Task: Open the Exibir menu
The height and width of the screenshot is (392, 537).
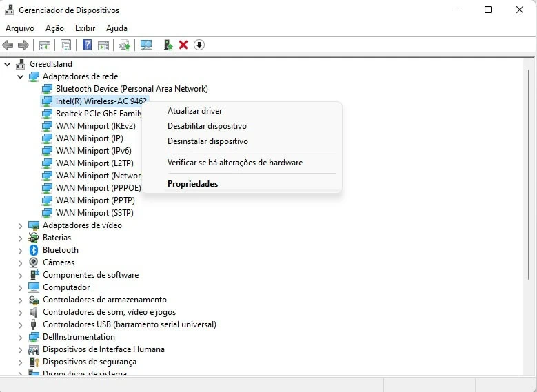Action: [85, 28]
